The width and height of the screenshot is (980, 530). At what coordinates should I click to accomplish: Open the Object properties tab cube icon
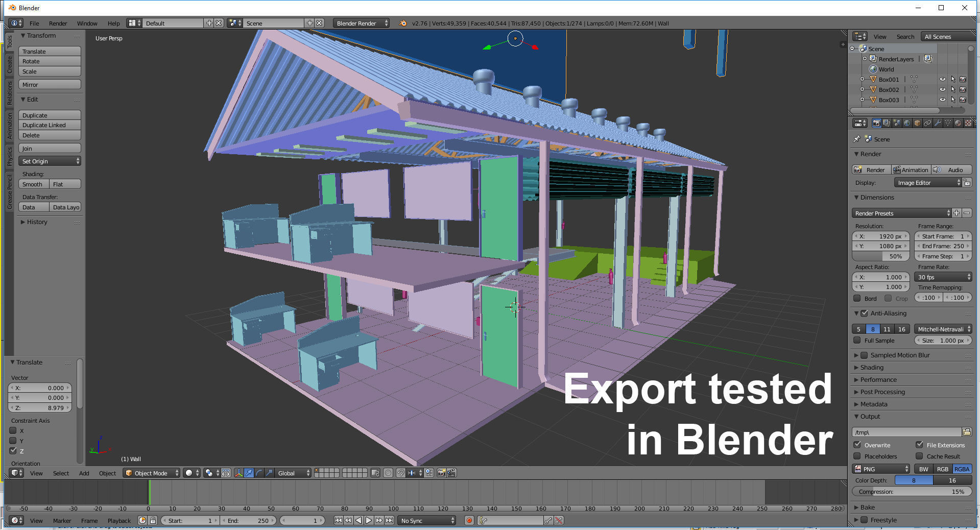coord(917,123)
